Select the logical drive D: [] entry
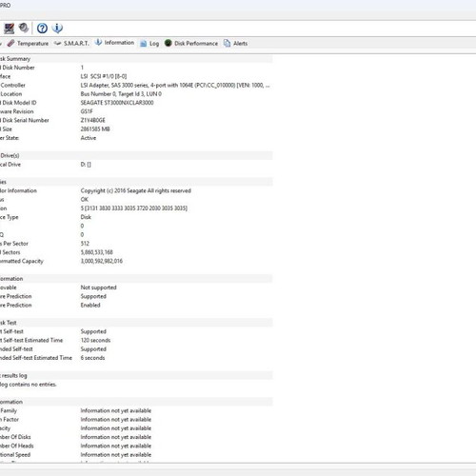476x476 pixels. [86, 165]
